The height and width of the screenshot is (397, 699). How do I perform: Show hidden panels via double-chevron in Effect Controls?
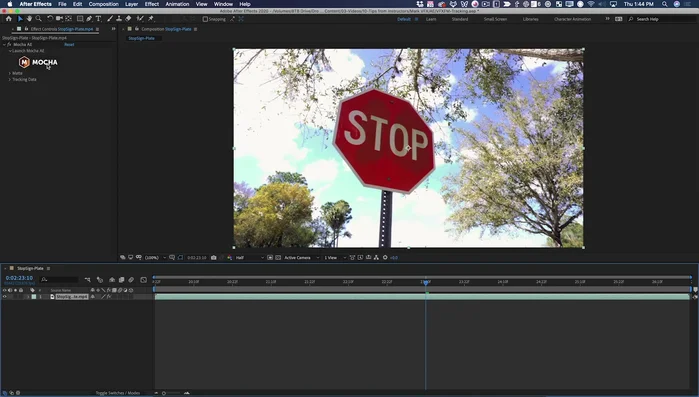pos(113,29)
